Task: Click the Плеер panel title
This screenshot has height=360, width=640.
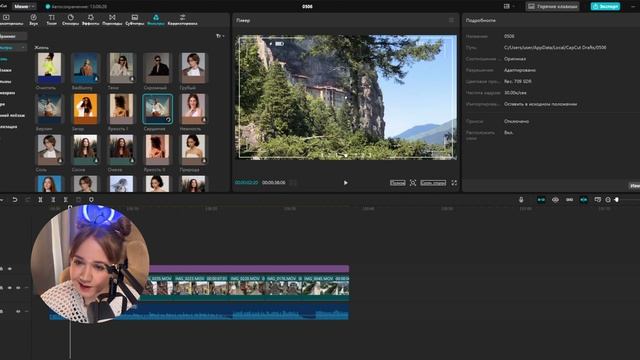Action: pyautogui.click(x=243, y=20)
